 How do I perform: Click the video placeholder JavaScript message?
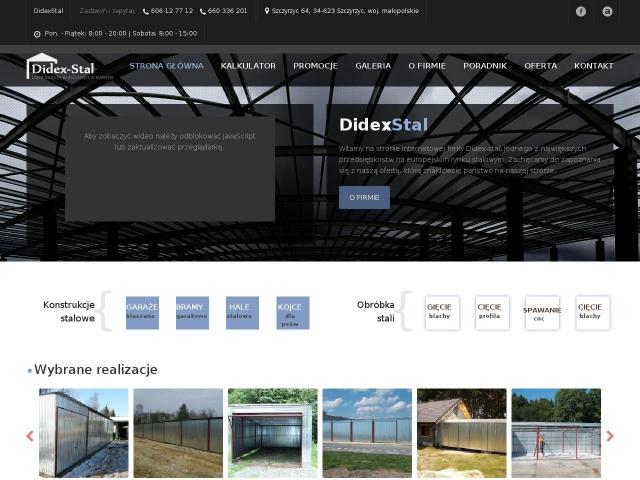pos(169,142)
